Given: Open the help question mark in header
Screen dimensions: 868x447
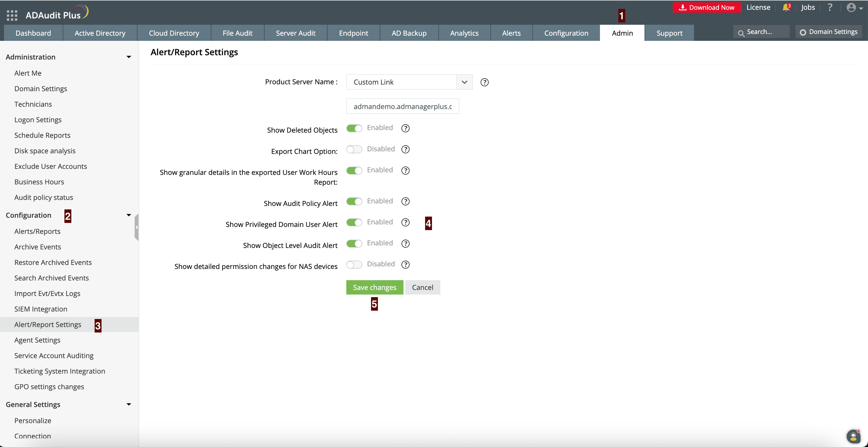Looking at the screenshot, I should click(830, 7).
